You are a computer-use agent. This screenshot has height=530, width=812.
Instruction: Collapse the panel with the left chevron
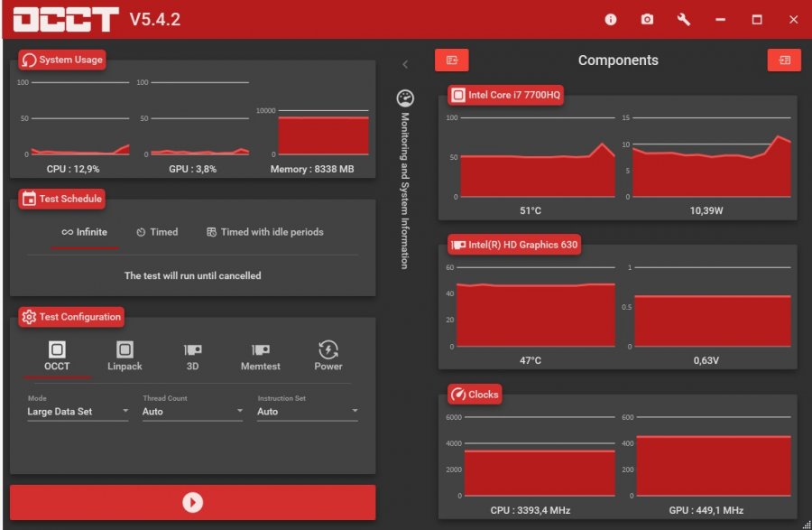tap(405, 64)
